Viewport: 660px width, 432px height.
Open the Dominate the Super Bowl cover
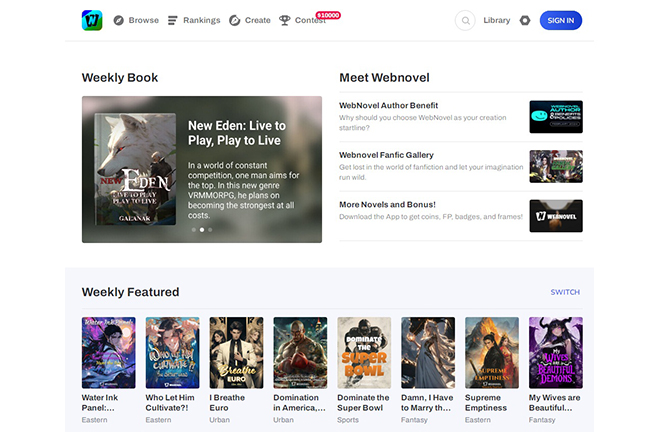[364, 353]
